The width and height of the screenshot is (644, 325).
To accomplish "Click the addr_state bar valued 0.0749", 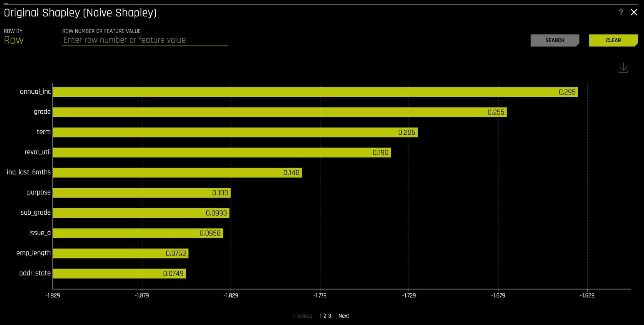I will [x=119, y=274].
